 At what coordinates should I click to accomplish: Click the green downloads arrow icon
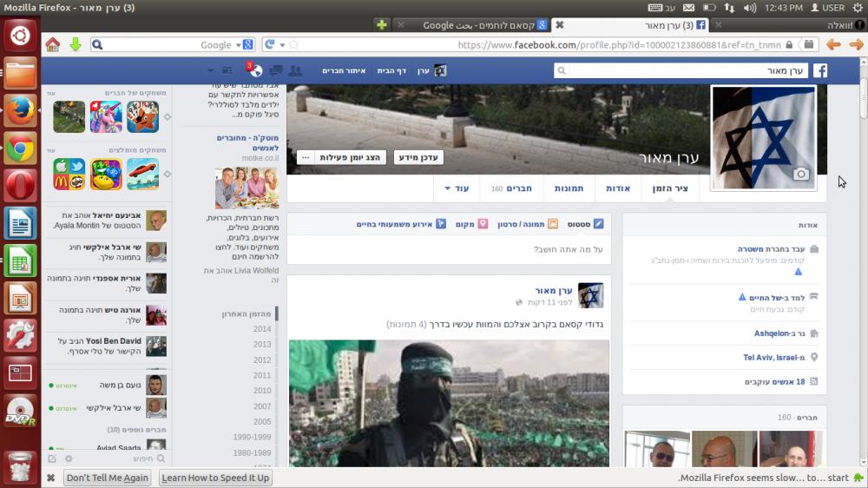pyautogui.click(x=76, y=44)
